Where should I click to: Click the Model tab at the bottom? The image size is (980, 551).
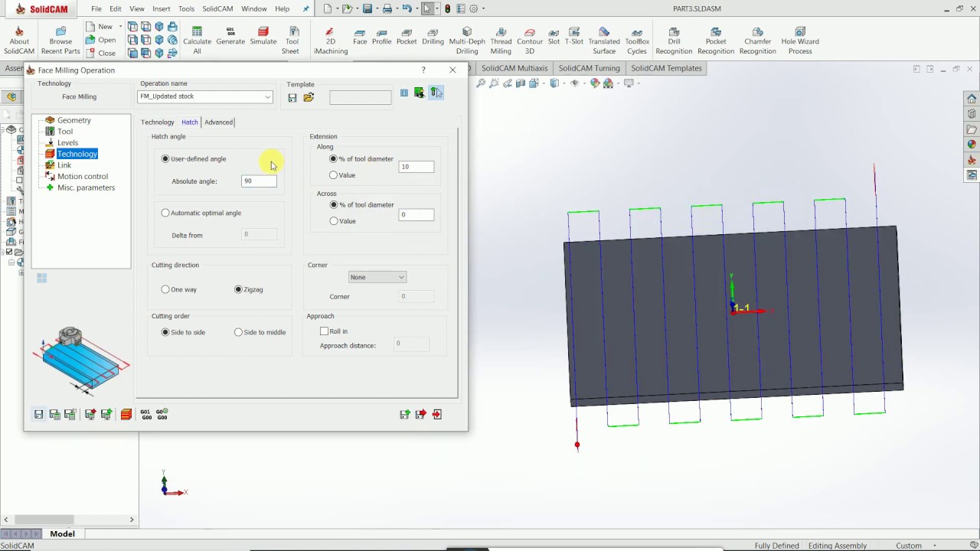[x=62, y=534]
